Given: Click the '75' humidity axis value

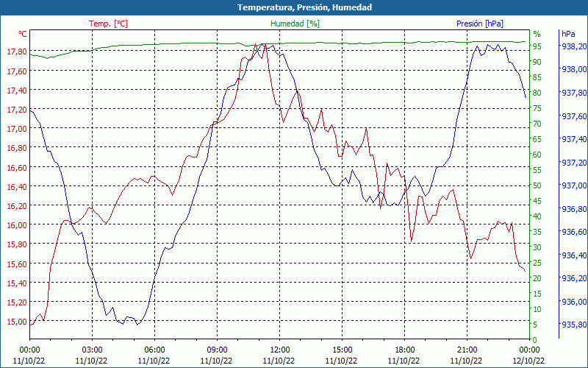Looking at the screenshot, I should [537, 108].
